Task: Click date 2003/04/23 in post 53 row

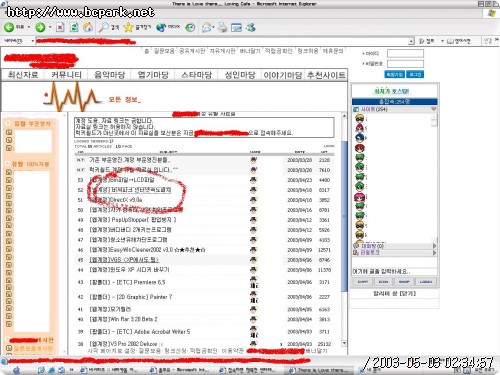Action: 299,180
